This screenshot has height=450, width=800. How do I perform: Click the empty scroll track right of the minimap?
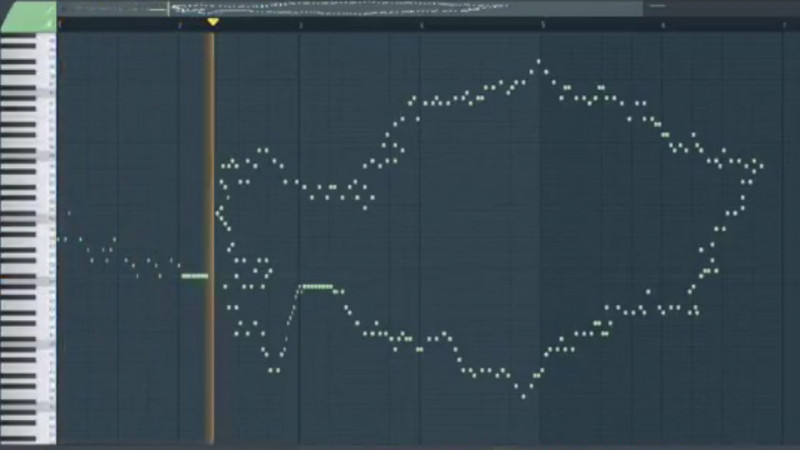pyautogui.click(x=720, y=8)
